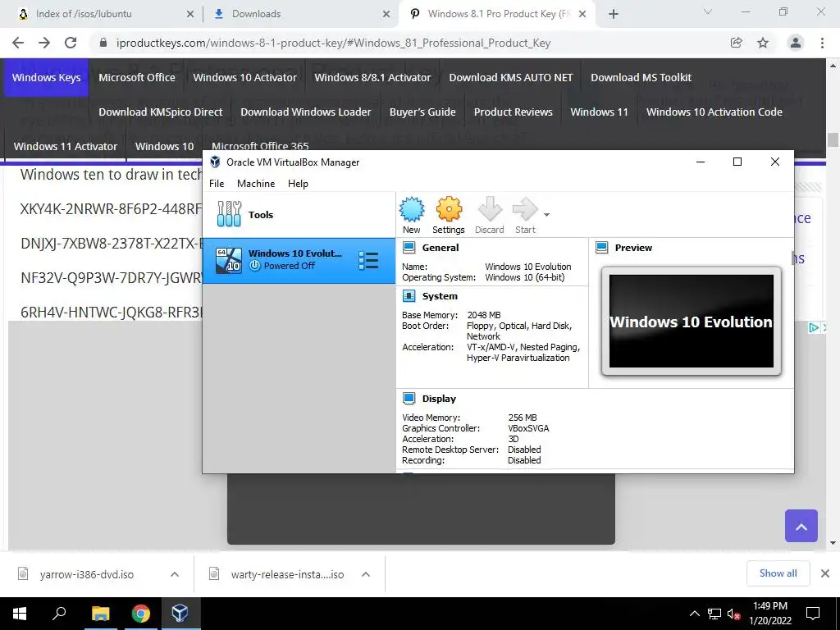Close the Downloads browser tab

tap(386, 14)
